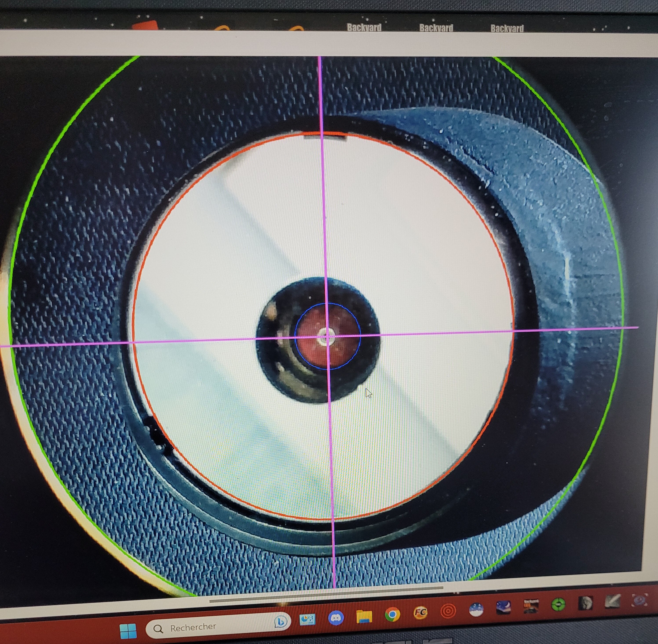Open the night sky crescent moon app
The width and height of the screenshot is (658, 644).
[503, 607]
